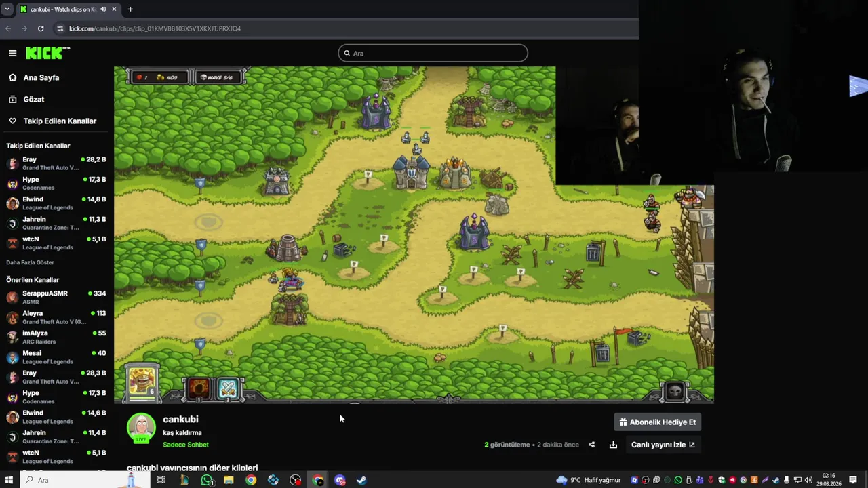Go back in browser
This screenshot has width=868, height=488.
coord(8,28)
